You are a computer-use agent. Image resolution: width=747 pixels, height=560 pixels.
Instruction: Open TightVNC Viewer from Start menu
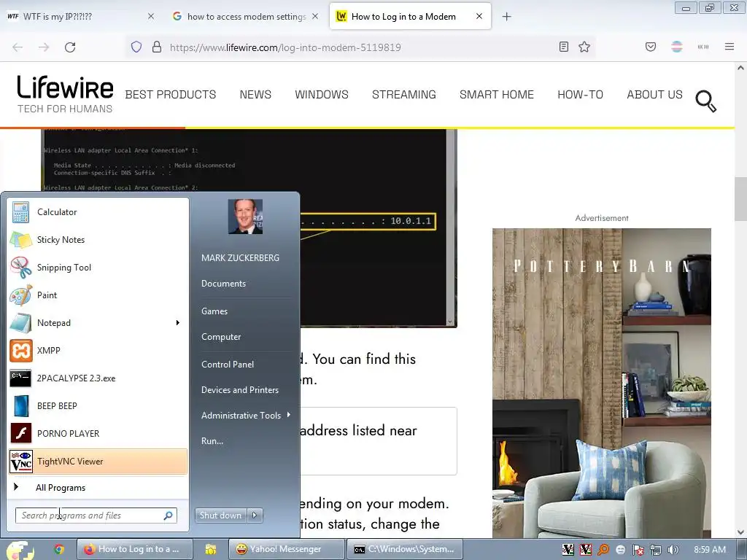click(98, 461)
